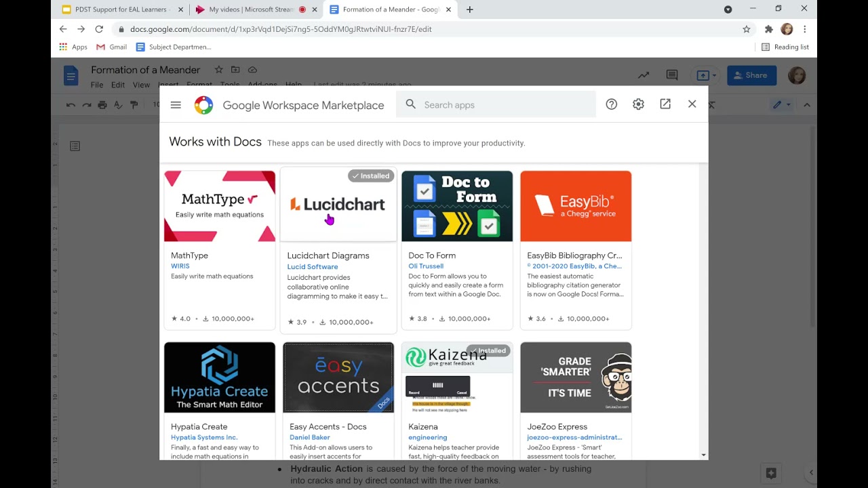The width and height of the screenshot is (868, 488).
Task: Reload the page
Action: click(x=99, y=29)
